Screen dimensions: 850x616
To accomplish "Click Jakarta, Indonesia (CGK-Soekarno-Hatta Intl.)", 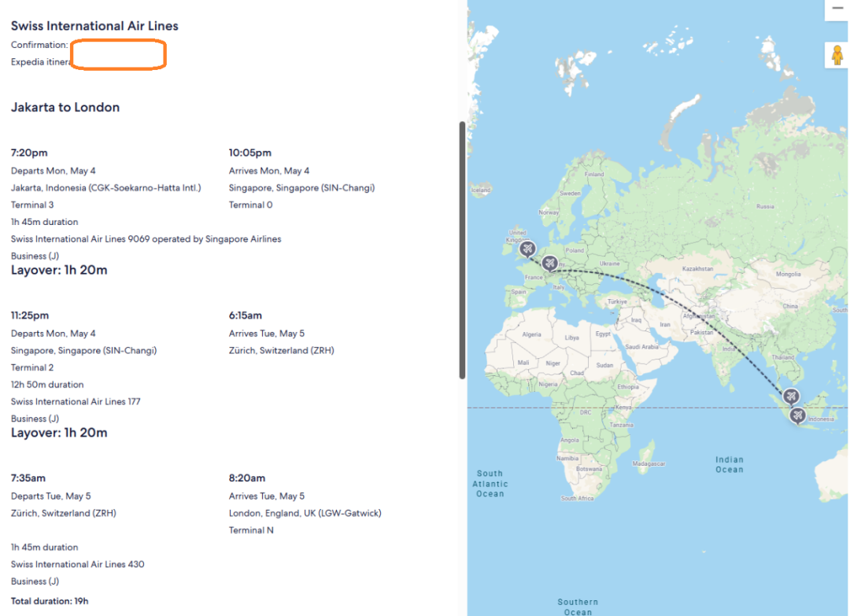I will (105, 188).
